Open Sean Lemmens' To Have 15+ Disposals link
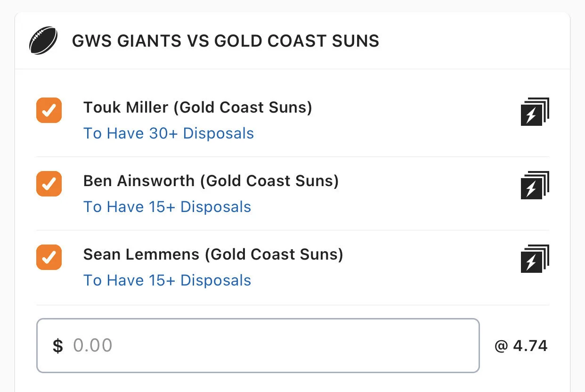The width and height of the screenshot is (585, 392). point(167,280)
